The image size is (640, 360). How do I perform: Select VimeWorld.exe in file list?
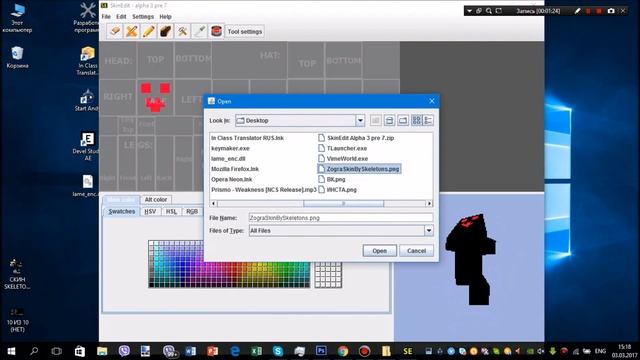coord(343,158)
